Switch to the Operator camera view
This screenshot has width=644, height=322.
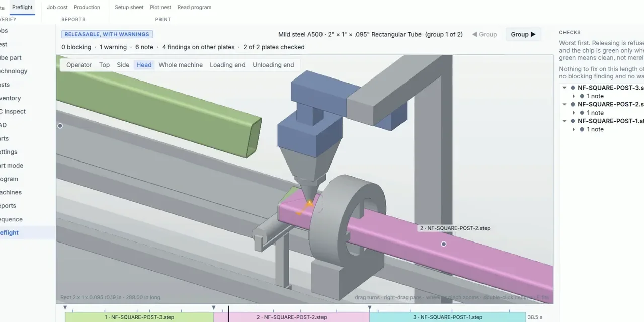pyautogui.click(x=79, y=65)
